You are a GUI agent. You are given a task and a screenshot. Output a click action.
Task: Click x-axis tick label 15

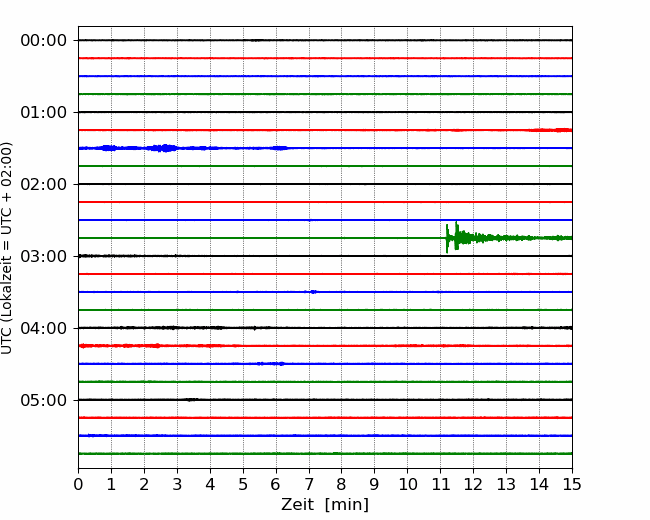coord(572,484)
